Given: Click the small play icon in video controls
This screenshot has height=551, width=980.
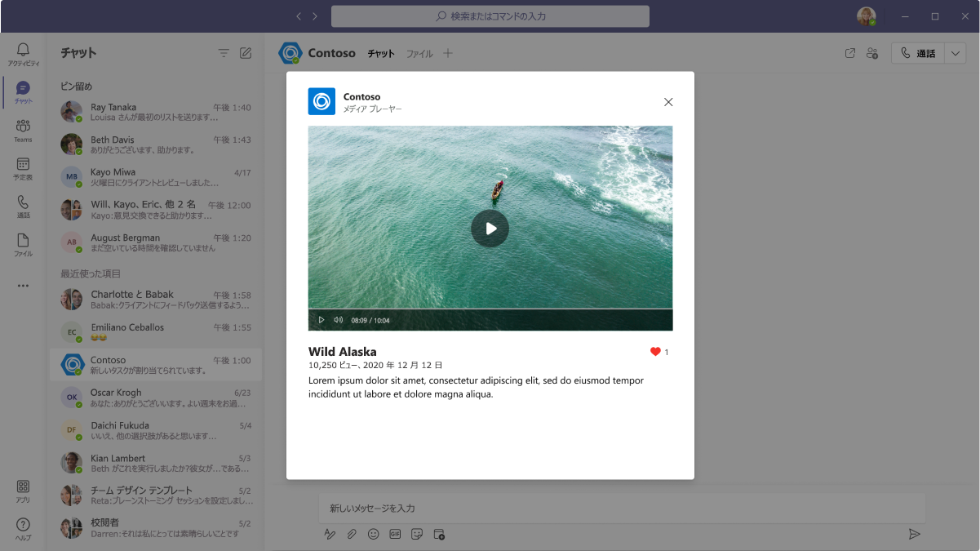Looking at the screenshot, I should click(x=321, y=320).
